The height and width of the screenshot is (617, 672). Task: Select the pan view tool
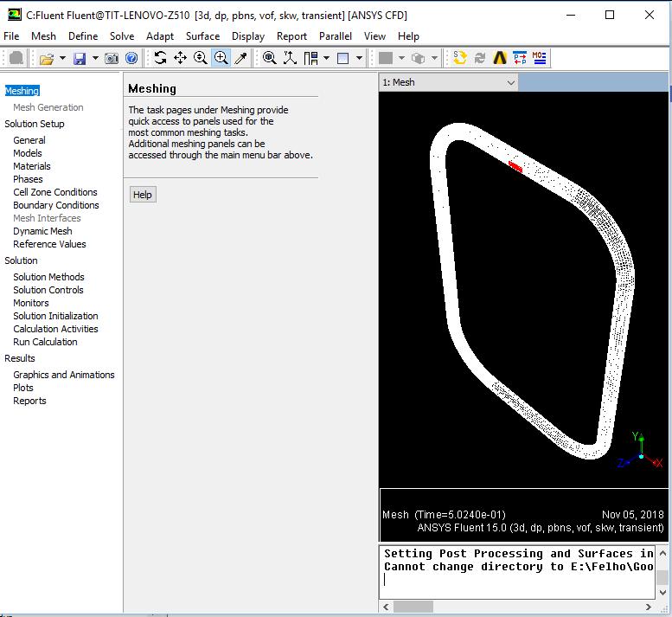(181, 58)
